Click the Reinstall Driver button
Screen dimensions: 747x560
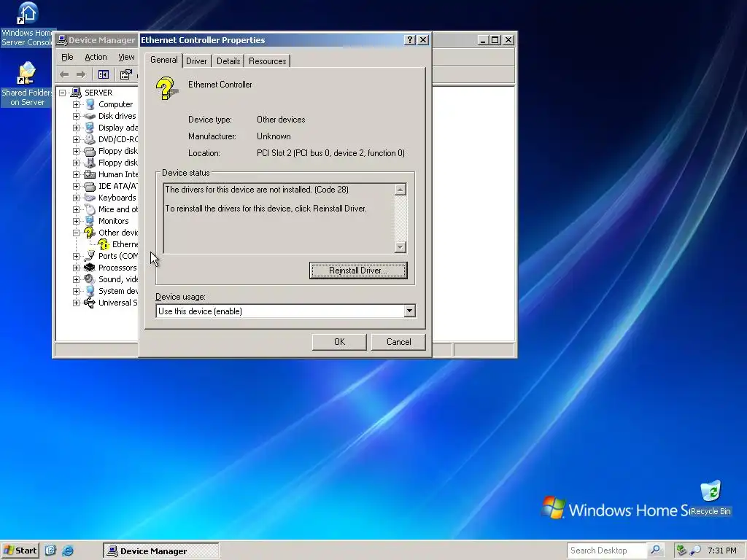[x=358, y=271]
